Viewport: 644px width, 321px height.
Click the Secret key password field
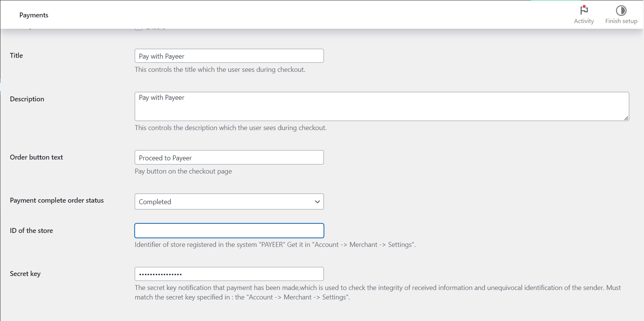pos(229,274)
